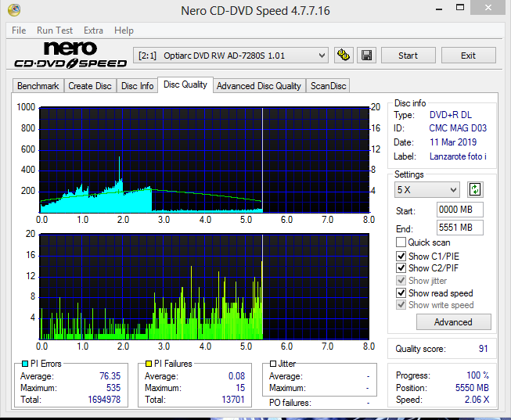Click the disc ID value CMC MAG D03
Screen dimensions: 511x420
coord(458,128)
